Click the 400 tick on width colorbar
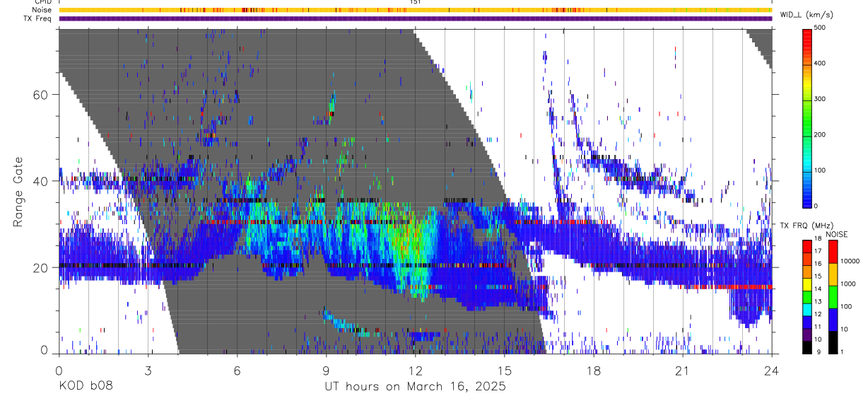This screenshot has width=868, height=401. (821, 63)
